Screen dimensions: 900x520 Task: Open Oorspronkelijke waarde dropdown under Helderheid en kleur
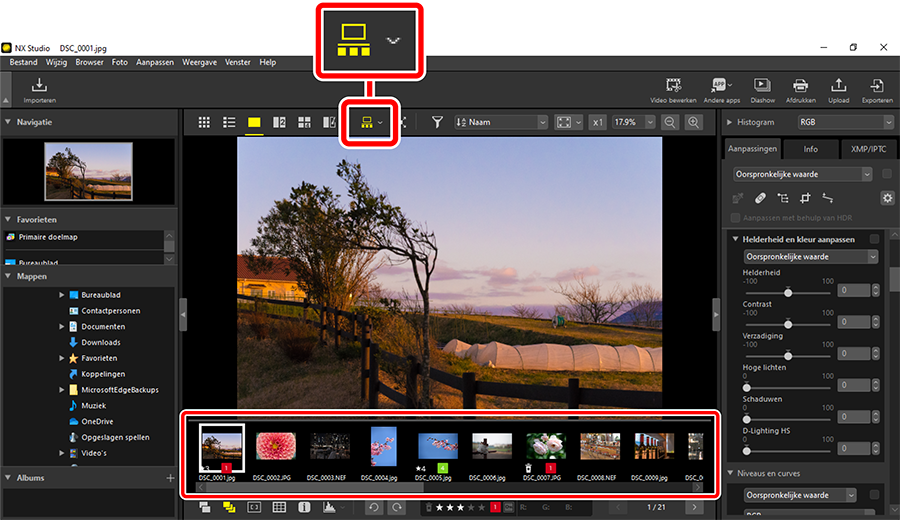click(x=811, y=257)
